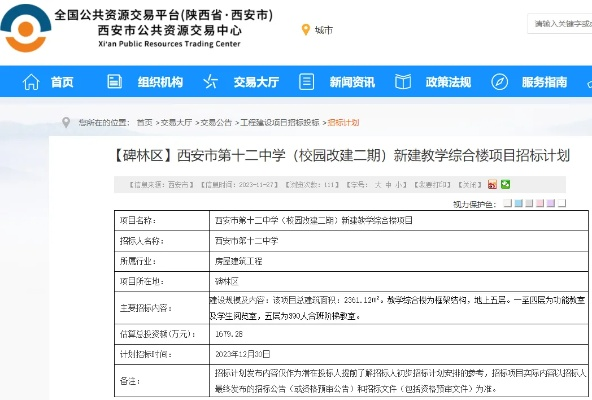
Task: Set font size to 中
Action: pos(388,185)
